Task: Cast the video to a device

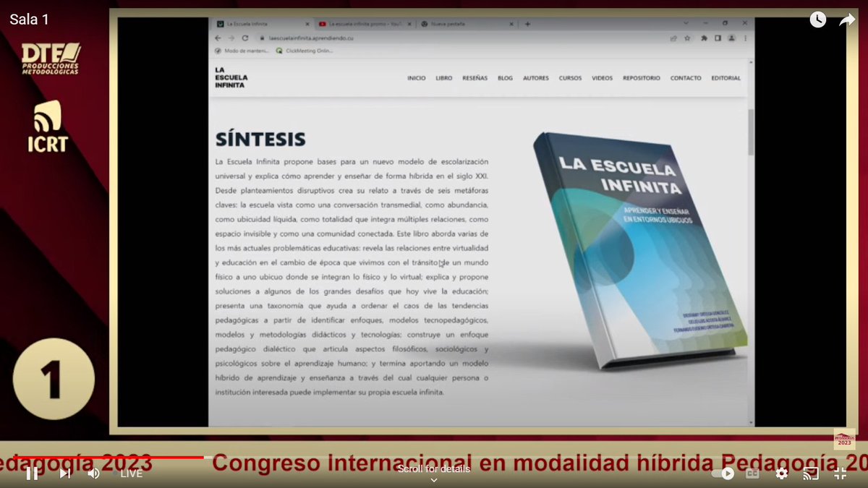Action: pos(811,474)
